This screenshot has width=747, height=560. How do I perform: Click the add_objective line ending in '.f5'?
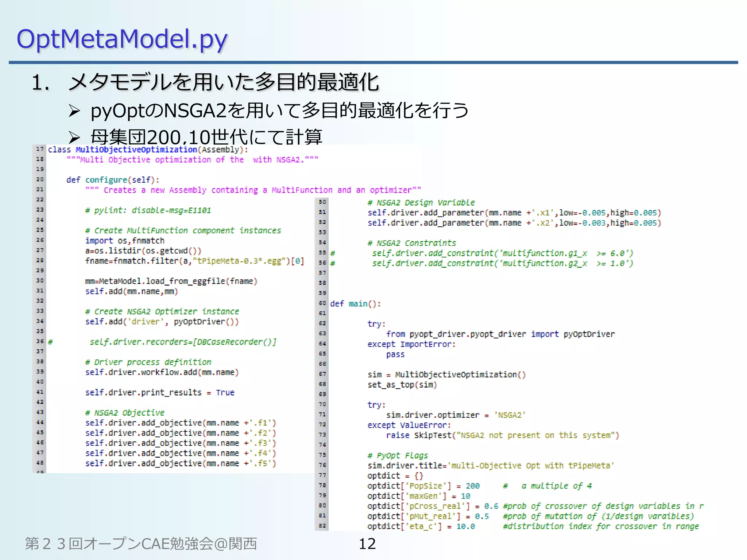coord(181,463)
